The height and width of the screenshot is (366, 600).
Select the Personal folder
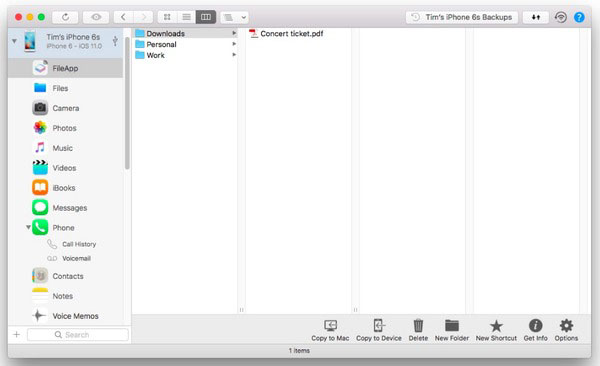pos(185,44)
